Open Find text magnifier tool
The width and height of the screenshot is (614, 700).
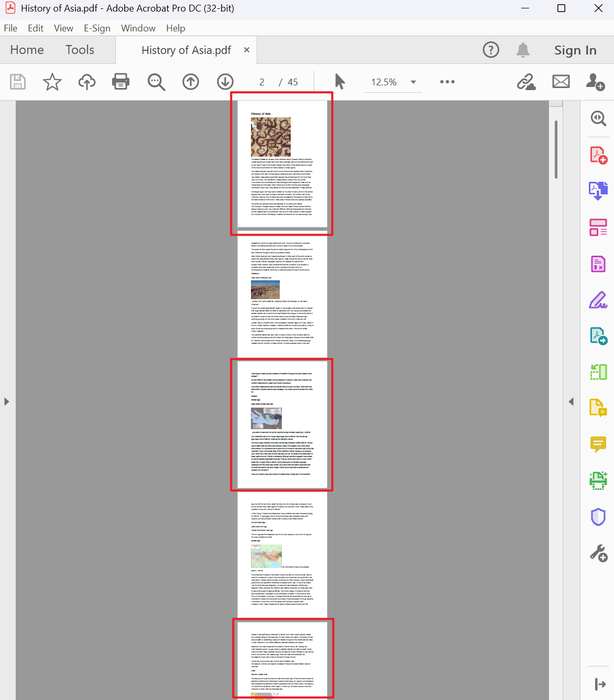[156, 82]
